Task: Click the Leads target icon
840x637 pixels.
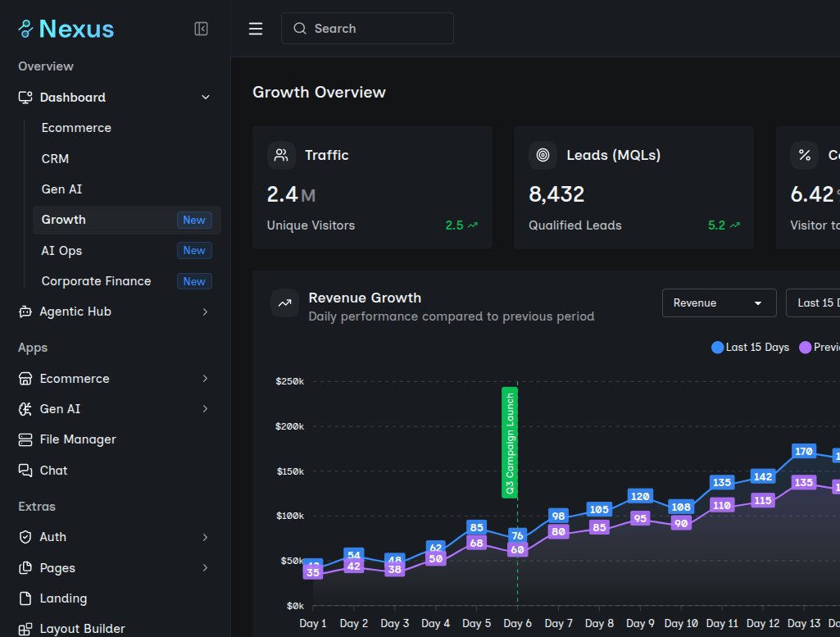Action: click(x=543, y=156)
